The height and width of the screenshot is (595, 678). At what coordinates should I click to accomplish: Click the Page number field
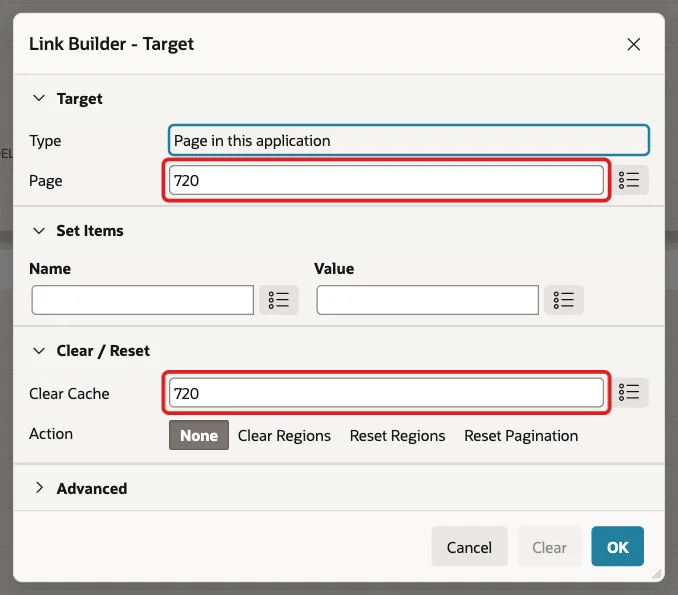386,180
